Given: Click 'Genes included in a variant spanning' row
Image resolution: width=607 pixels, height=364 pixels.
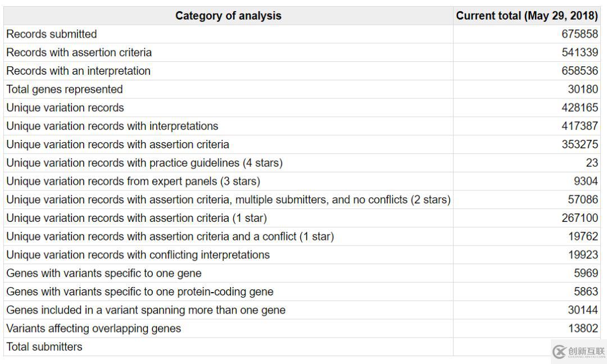Looking at the screenshot, I should pyautogui.click(x=302, y=310).
